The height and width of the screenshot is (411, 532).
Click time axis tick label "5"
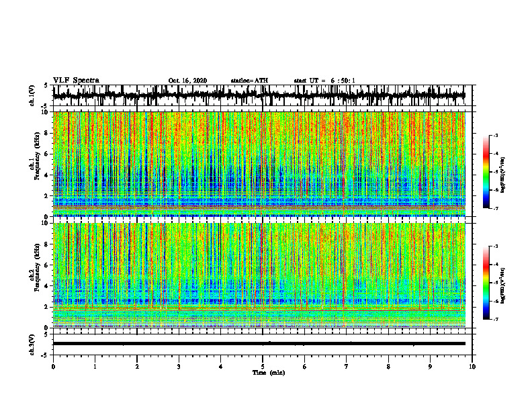263,367
